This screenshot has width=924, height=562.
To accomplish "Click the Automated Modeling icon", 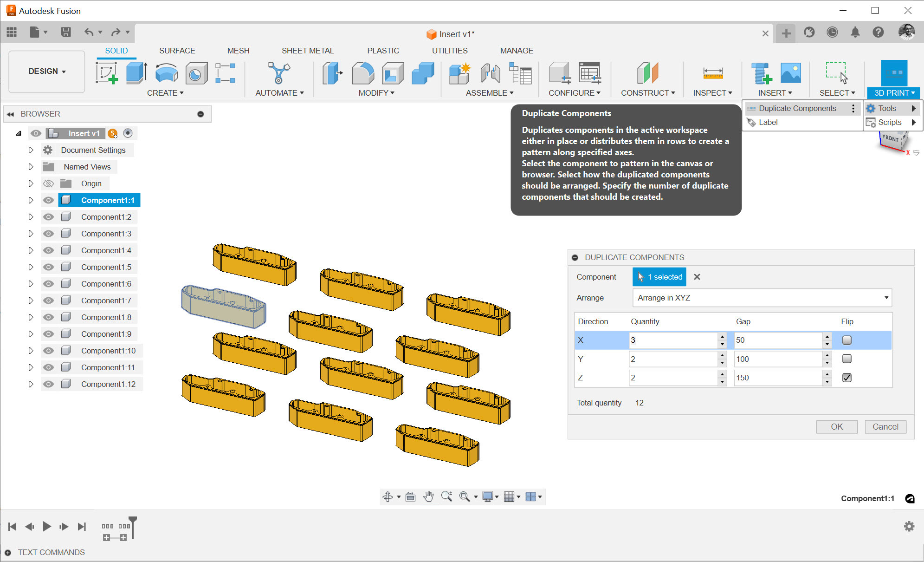I will click(x=278, y=73).
